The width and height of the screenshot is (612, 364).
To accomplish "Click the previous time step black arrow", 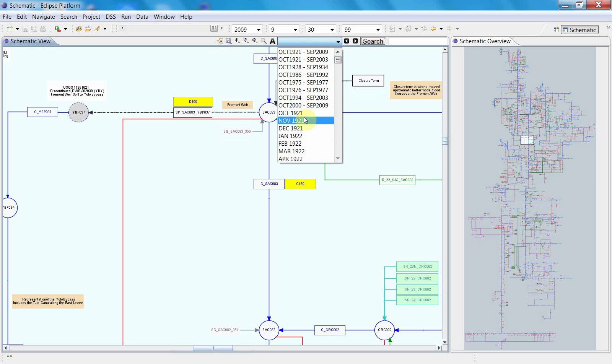I will pyautogui.click(x=347, y=41).
